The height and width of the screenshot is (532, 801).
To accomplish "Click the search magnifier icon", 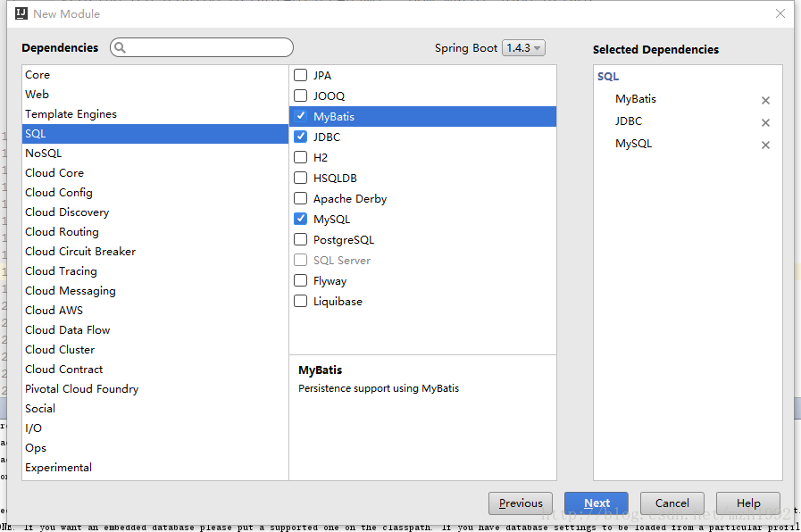I will (x=121, y=48).
